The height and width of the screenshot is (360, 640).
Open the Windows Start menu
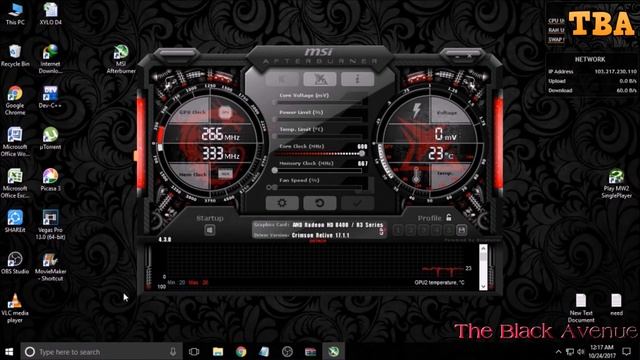(9, 351)
